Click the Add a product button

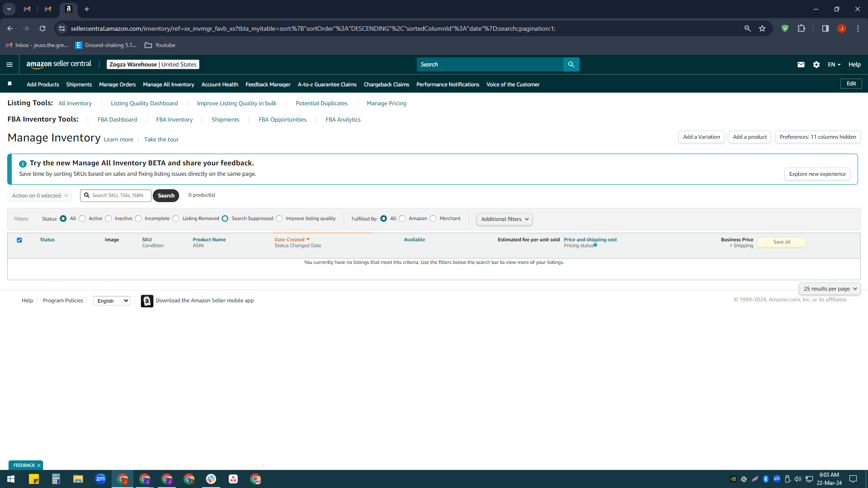(x=750, y=137)
